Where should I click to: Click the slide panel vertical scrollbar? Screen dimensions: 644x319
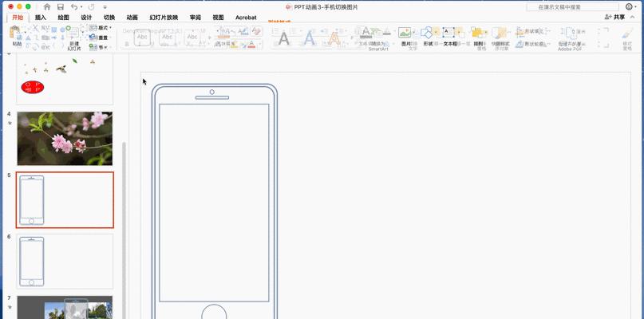pos(124,230)
